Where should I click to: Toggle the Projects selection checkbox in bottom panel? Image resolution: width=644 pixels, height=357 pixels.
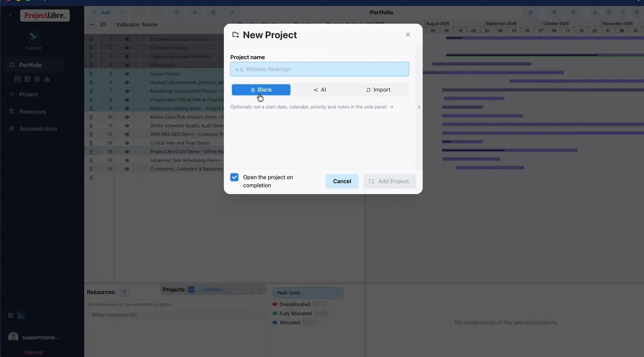pyautogui.click(x=191, y=289)
